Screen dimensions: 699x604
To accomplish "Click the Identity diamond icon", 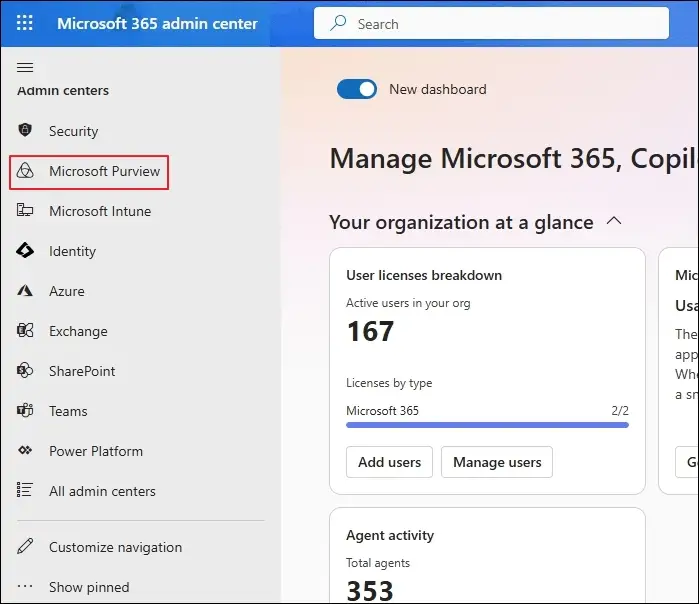I will pos(25,251).
